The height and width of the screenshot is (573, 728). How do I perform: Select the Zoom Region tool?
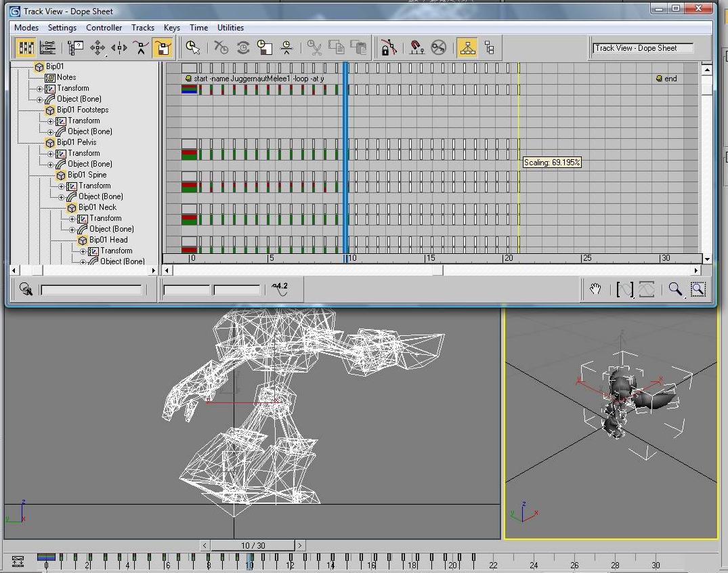click(698, 289)
